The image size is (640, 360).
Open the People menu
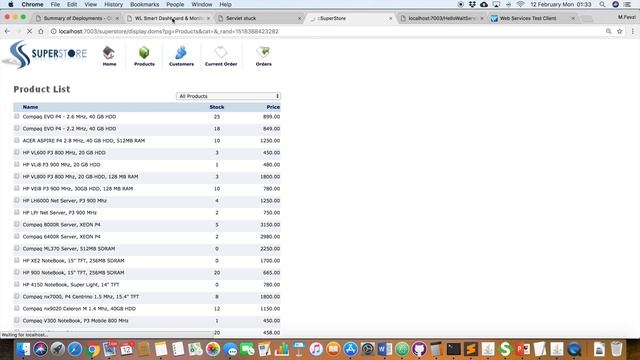(175, 4)
